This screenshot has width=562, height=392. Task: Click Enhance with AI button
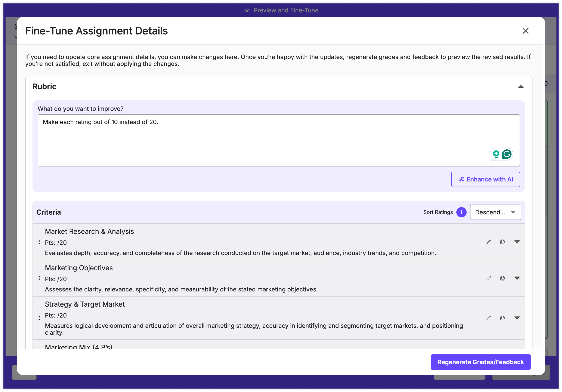click(x=485, y=180)
